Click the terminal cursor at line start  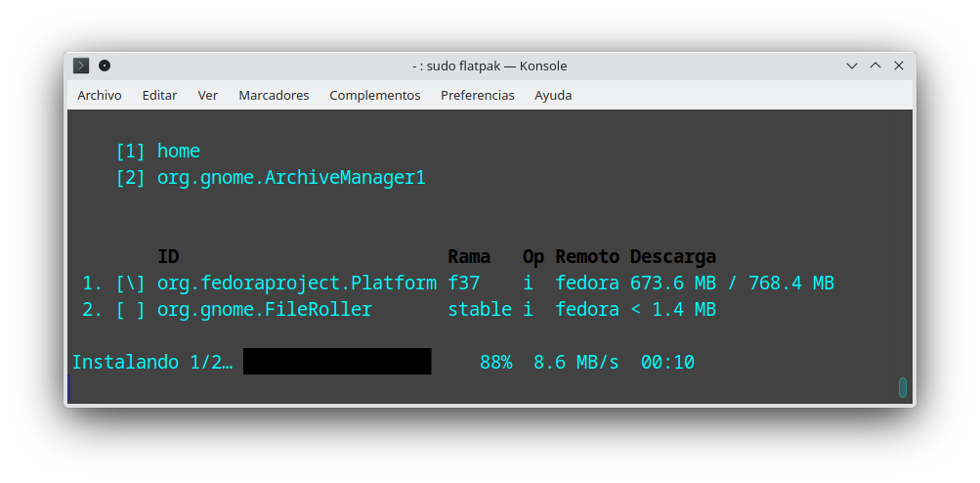pos(69,388)
